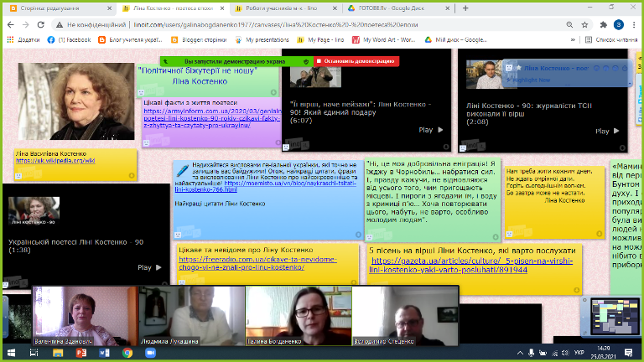644x362 pixels.
Task: Open the freeradio.com.ua link
Action: (258, 263)
